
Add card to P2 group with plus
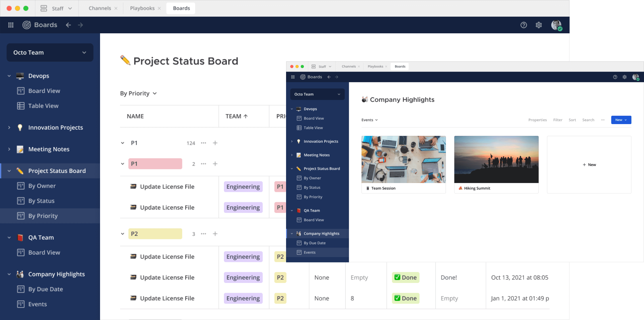coord(215,234)
